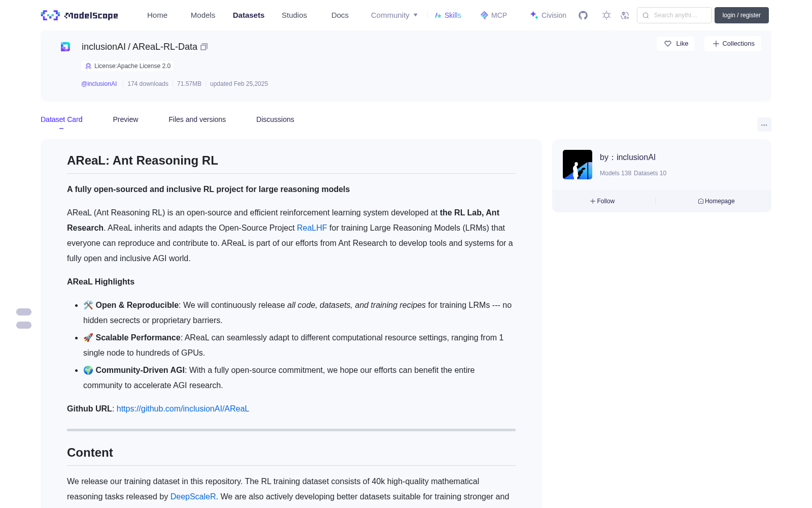Follow the inclusionAI organization

pyautogui.click(x=602, y=201)
